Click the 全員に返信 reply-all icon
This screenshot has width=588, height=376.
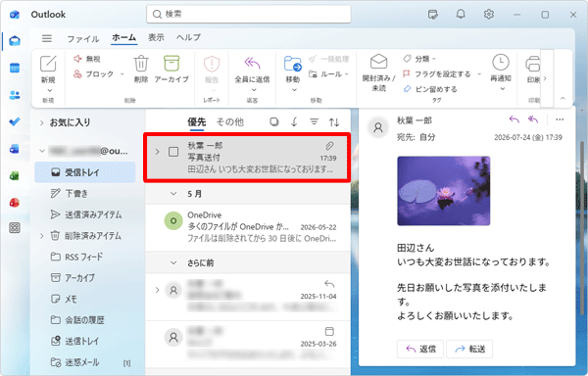pyautogui.click(x=253, y=63)
